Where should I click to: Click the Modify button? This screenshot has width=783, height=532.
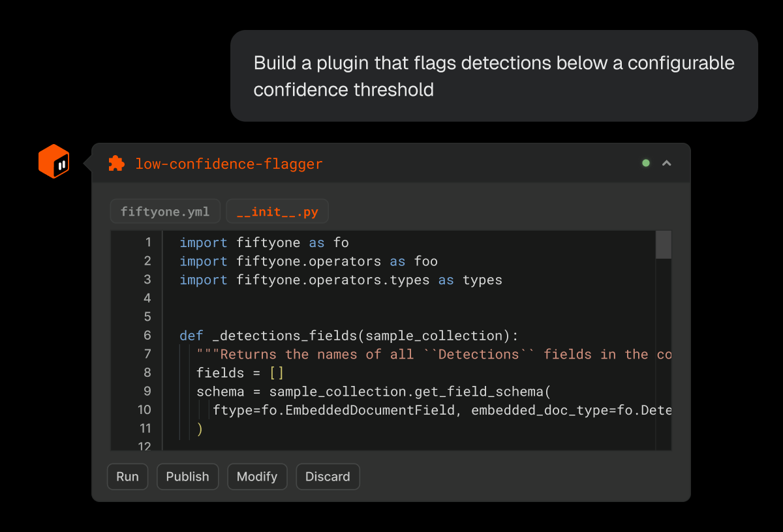[x=257, y=477]
